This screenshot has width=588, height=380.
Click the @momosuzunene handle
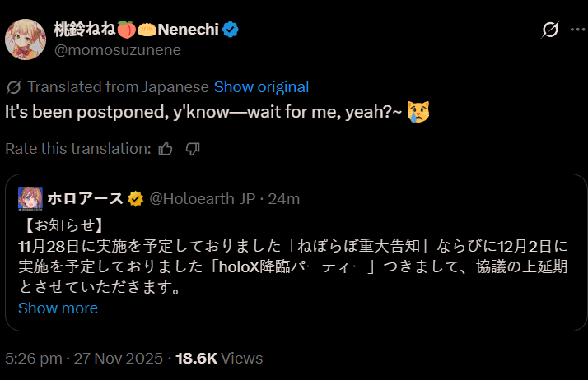(117, 50)
